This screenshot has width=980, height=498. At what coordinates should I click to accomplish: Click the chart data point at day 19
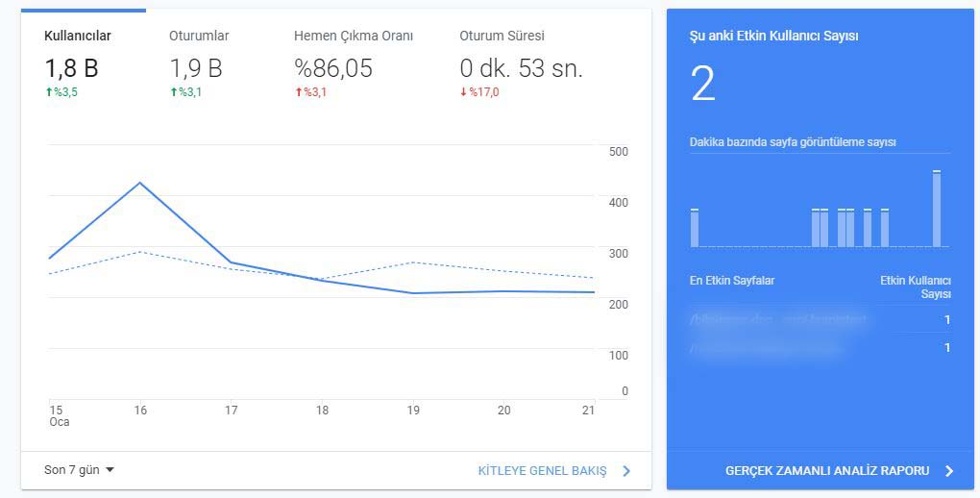click(412, 293)
